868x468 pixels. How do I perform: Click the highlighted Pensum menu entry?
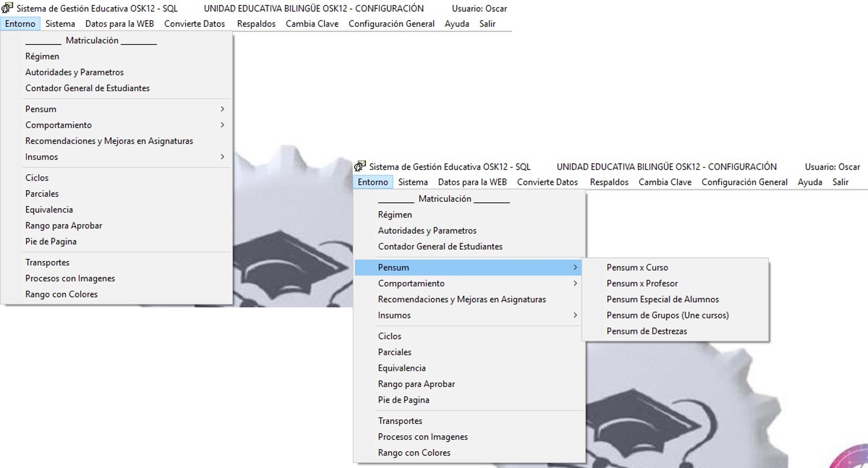click(393, 268)
